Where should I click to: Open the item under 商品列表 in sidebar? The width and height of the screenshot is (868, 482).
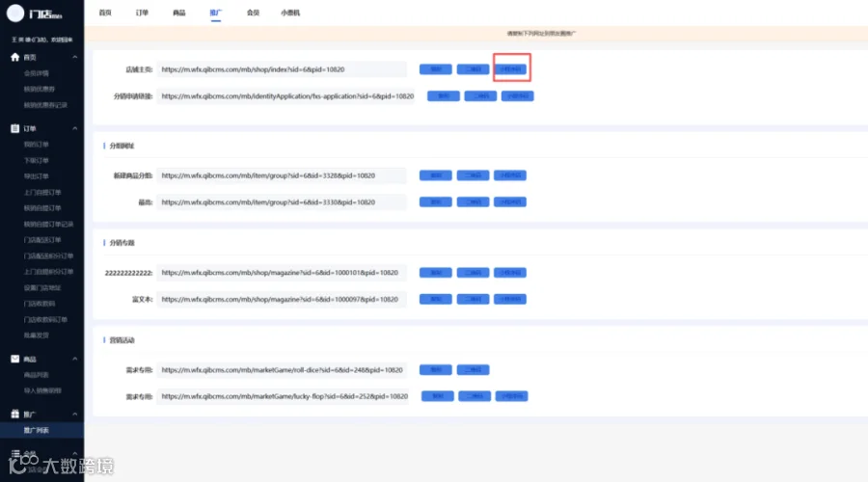pos(42,390)
